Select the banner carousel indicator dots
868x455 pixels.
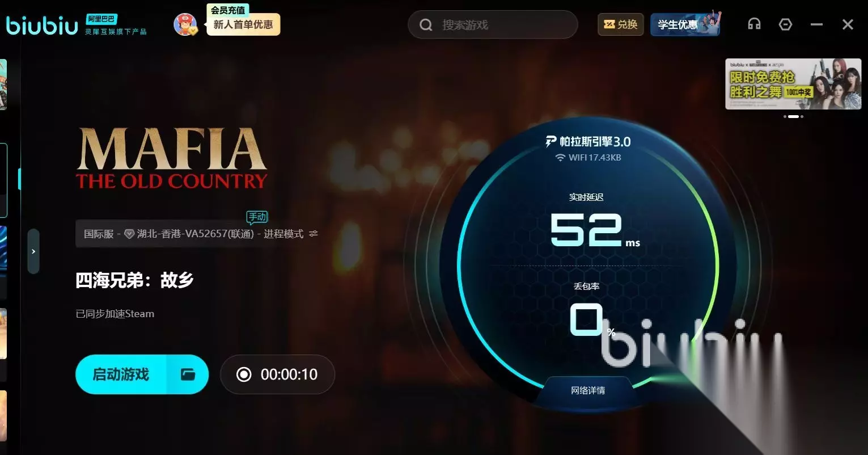tap(794, 116)
